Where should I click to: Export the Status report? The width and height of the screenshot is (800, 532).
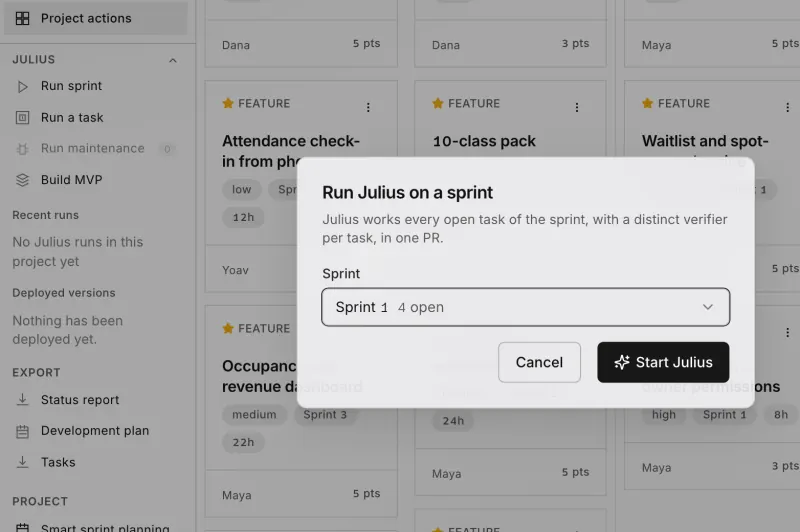click(x=80, y=400)
